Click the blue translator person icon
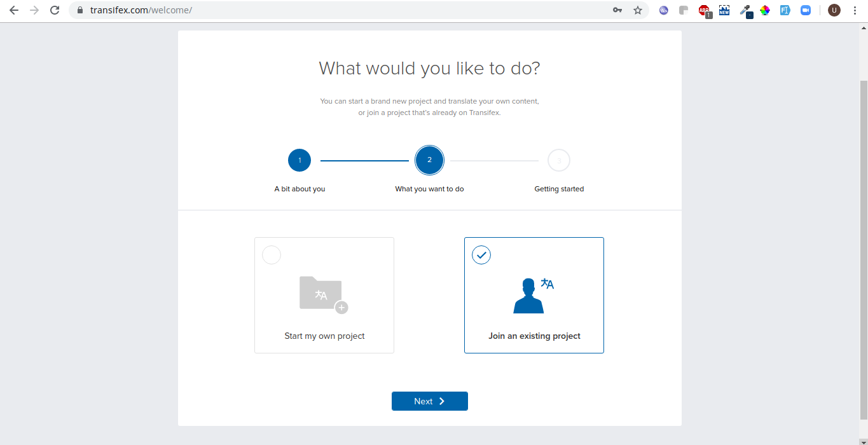868x445 pixels. tap(533, 296)
